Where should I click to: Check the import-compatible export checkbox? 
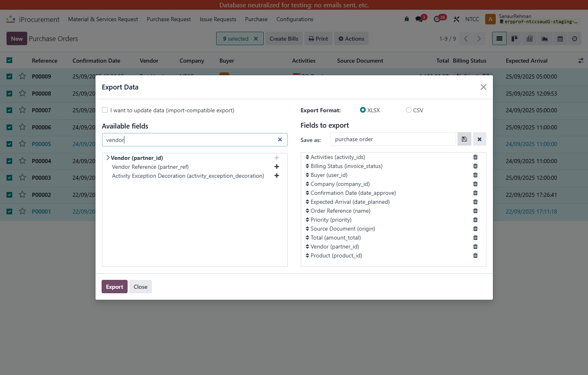tap(105, 110)
